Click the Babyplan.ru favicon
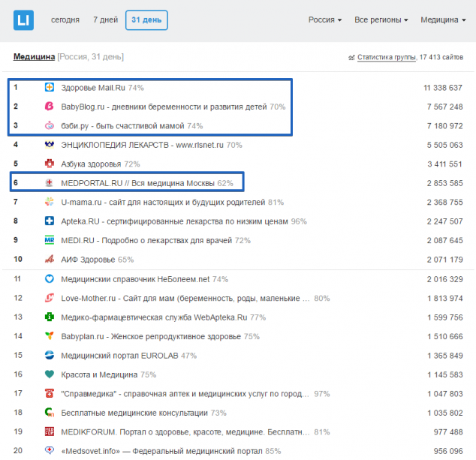Image resolution: width=476 pixels, height=460 pixels. click(x=50, y=336)
